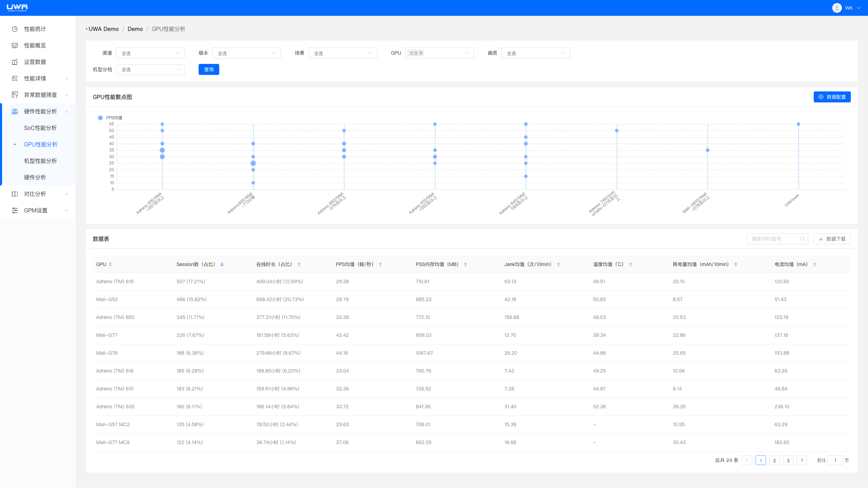Click the 性能概览 chart icon
This screenshot has height=488, width=868.
(x=15, y=45)
